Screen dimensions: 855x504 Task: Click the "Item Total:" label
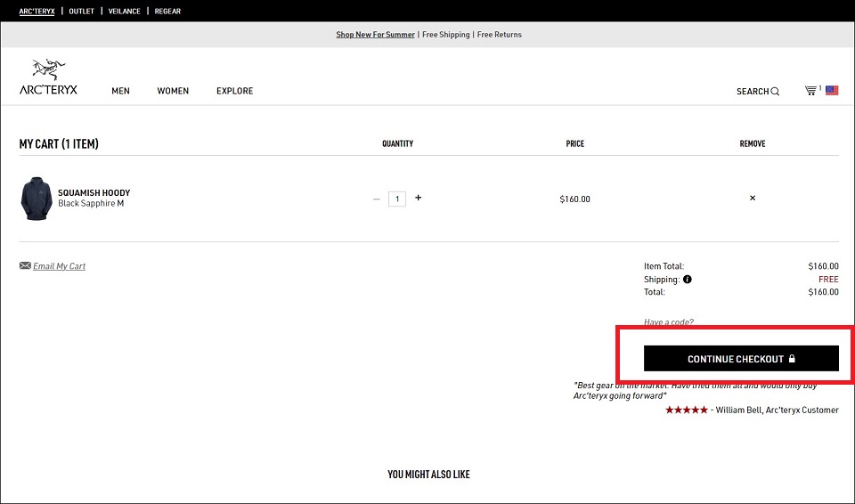(x=664, y=266)
